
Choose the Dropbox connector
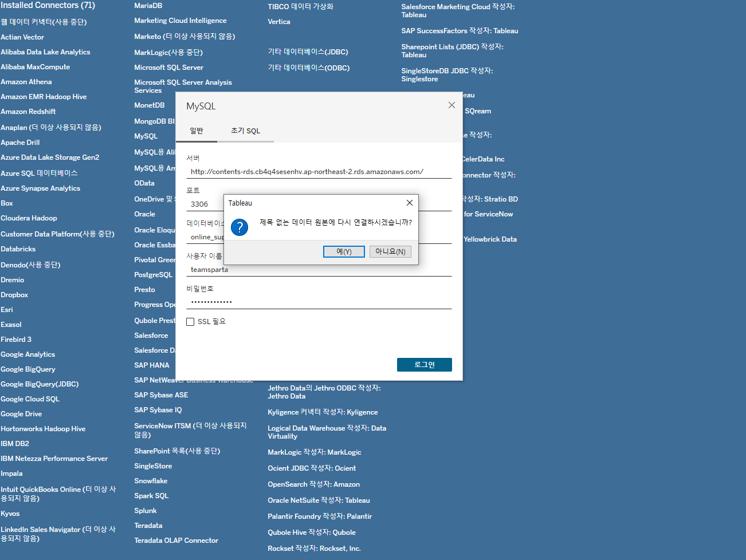[x=14, y=295]
